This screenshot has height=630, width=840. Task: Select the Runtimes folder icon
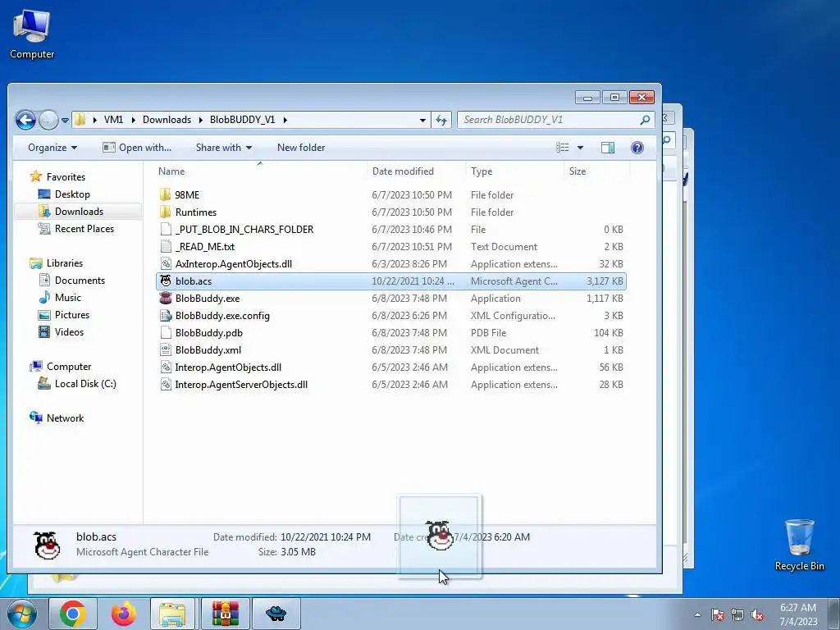(166, 212)
